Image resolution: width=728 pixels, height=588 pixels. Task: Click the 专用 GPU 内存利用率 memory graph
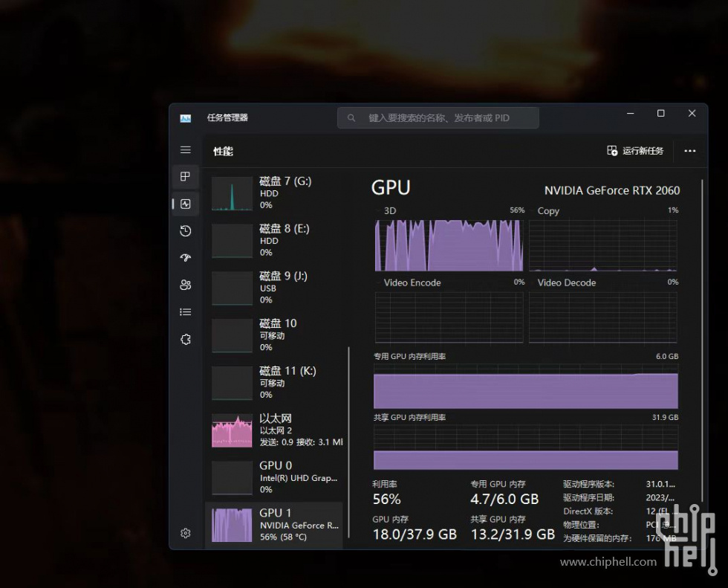pos(526,386)
